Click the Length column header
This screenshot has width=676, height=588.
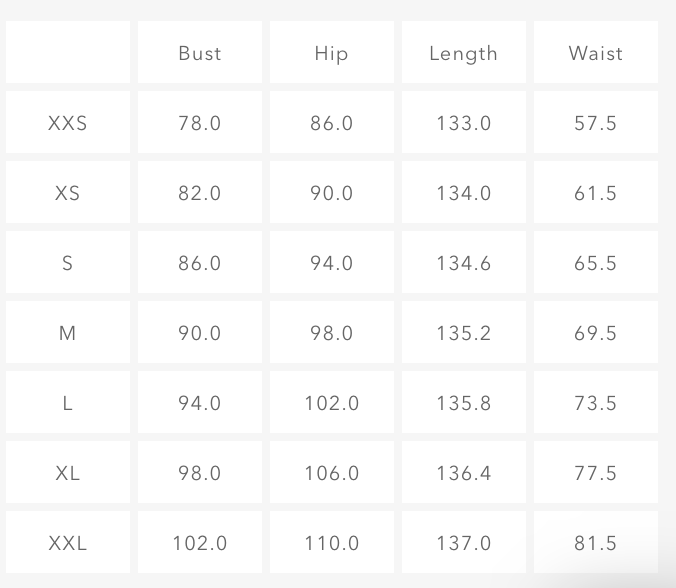(463, 53)
